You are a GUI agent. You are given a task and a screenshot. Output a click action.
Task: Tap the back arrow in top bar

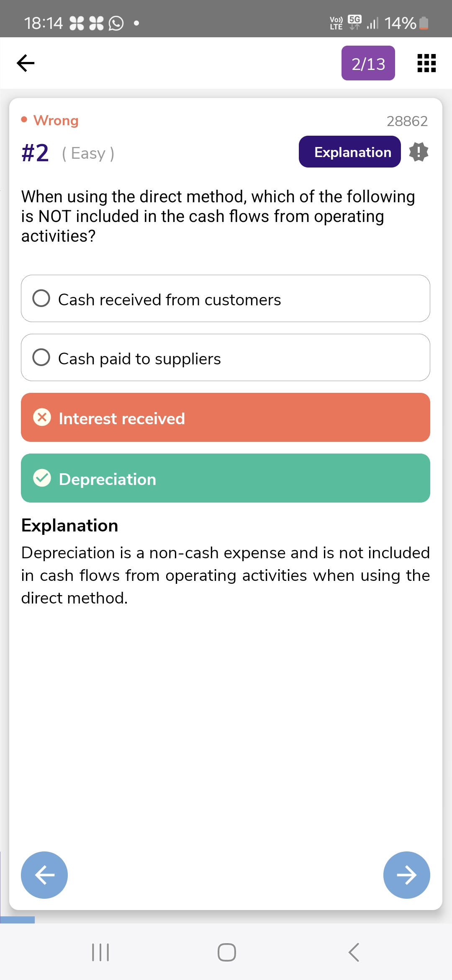pos(26,63)
